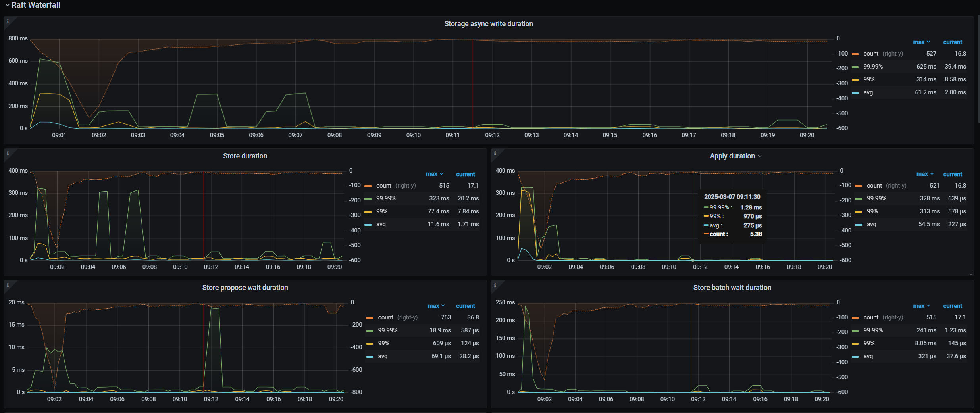The width and height of the screenshot is (980, 413).
Task: Click orange count color swatch in Store propose legend
Action: coord(370,318)
